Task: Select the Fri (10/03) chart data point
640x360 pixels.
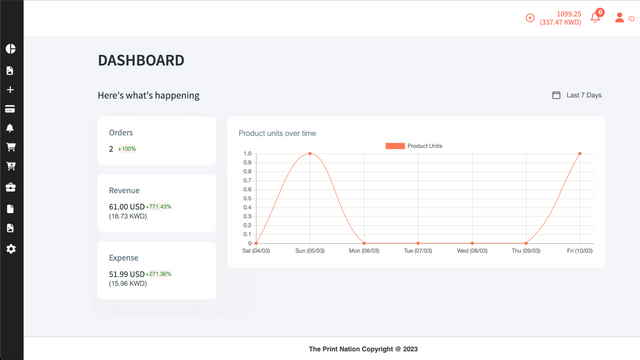Action: click(580, 154)
